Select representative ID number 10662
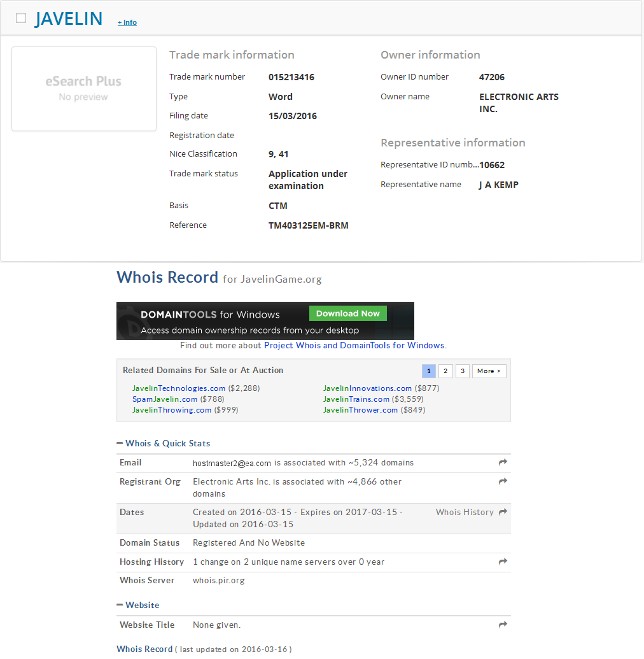 tap(492, 165)
